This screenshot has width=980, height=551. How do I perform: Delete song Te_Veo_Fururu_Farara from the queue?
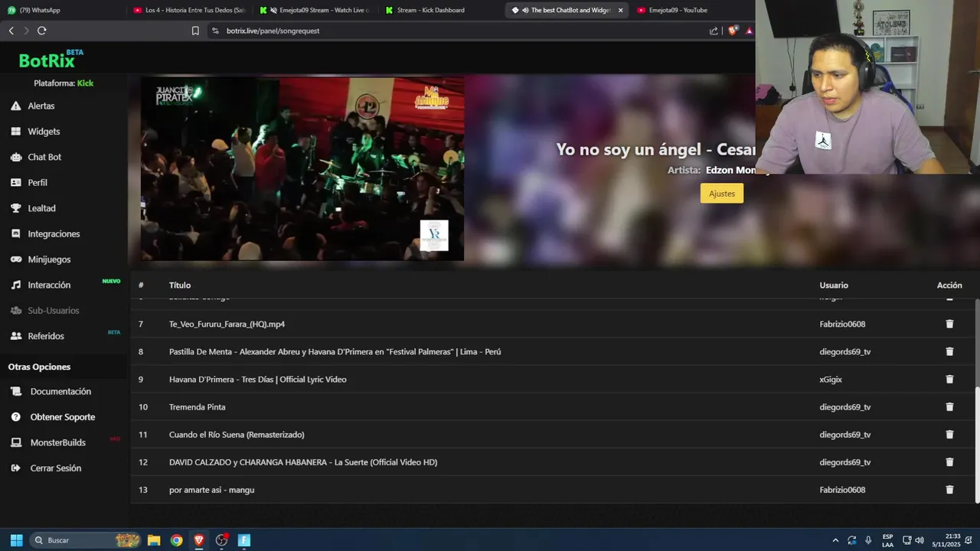coord(949,324)
